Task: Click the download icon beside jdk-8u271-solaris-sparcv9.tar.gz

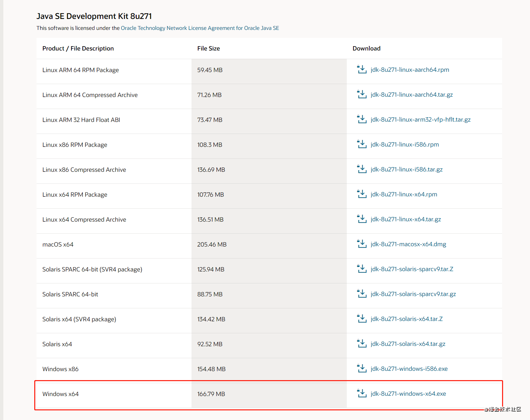Action: (x=362, y=293)
